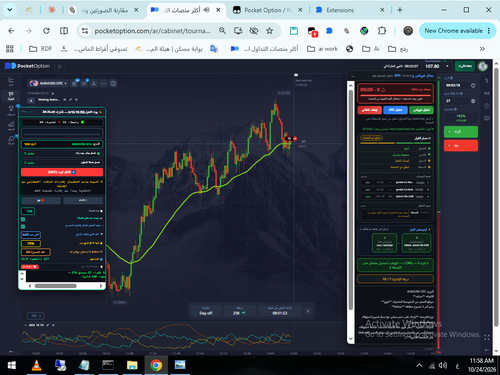Click the analyzer panel vertical scrollbar
This screenshot has height=375, width=500.
pos(350,200)
